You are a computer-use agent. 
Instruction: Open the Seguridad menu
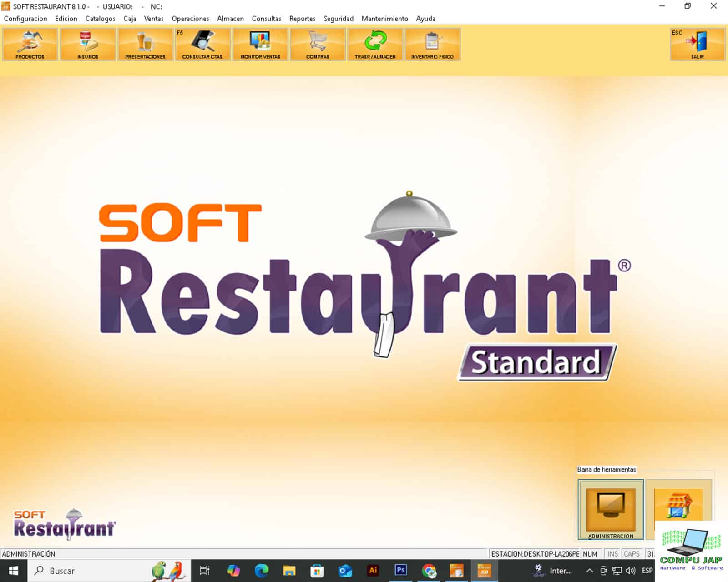(339, 19)
